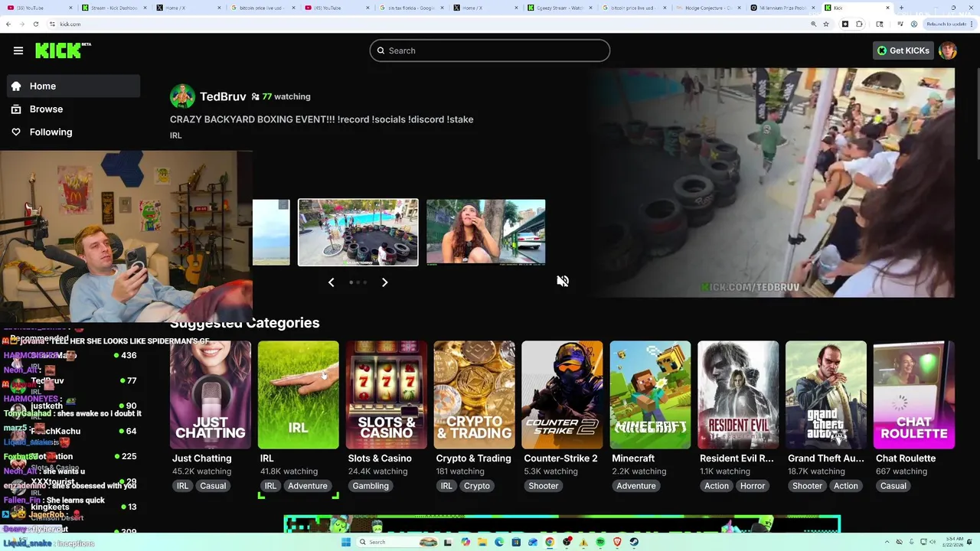This screenshot has height=551, width=980.
Task: Click the IRL tag under the stream title
Action: pyautogui.click(x=176, y=135)
